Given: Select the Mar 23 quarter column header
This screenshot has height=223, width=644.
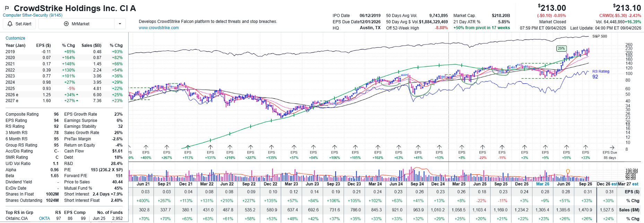Looking at the screenshot, I should (x=291, y=184).
